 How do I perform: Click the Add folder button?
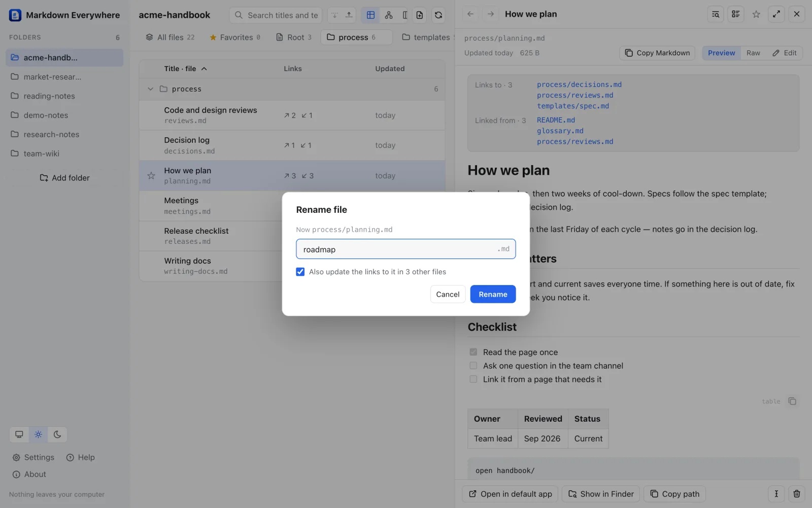click(x=64, y=178)
